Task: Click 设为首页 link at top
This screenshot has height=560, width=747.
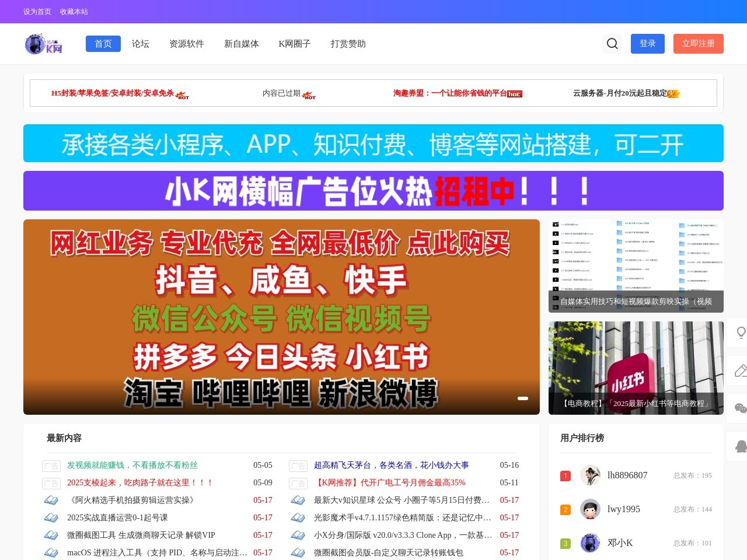Action: point(37,12)
